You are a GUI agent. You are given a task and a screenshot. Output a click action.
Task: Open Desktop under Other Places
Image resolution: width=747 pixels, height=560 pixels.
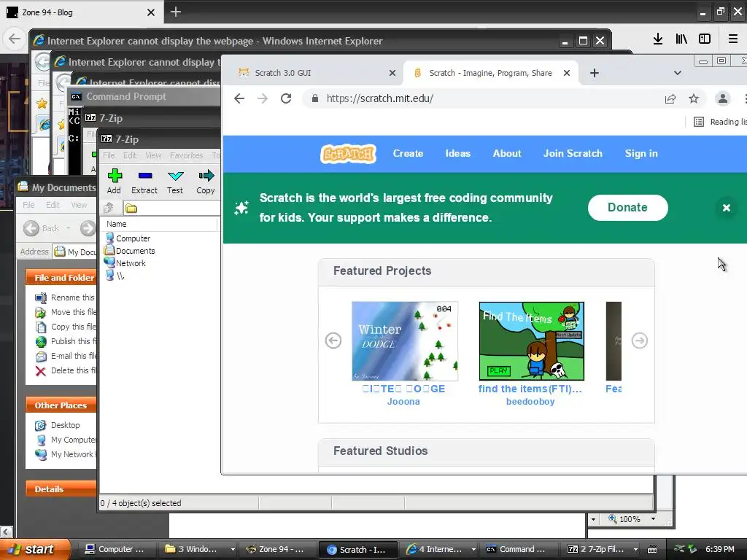58,425
